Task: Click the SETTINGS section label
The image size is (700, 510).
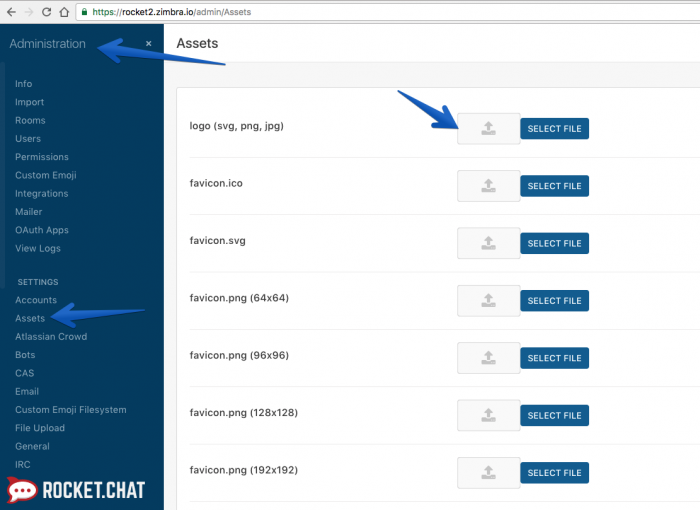Action: click(38, 282)
